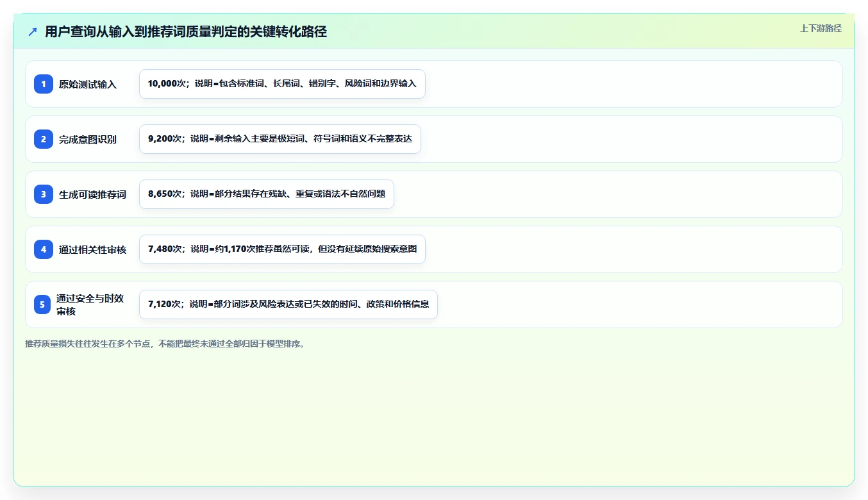Click the arrow icon beside the card title

pos(33,32)
